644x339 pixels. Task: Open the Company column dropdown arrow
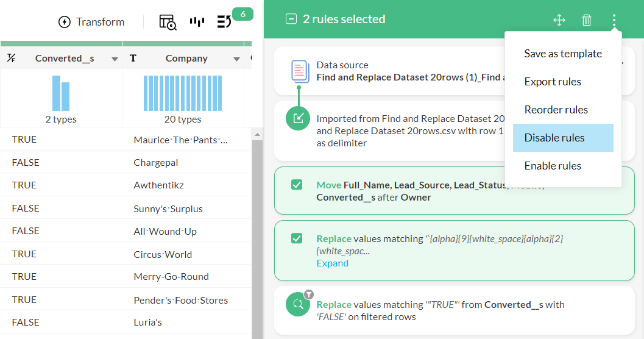click(236, 59)
